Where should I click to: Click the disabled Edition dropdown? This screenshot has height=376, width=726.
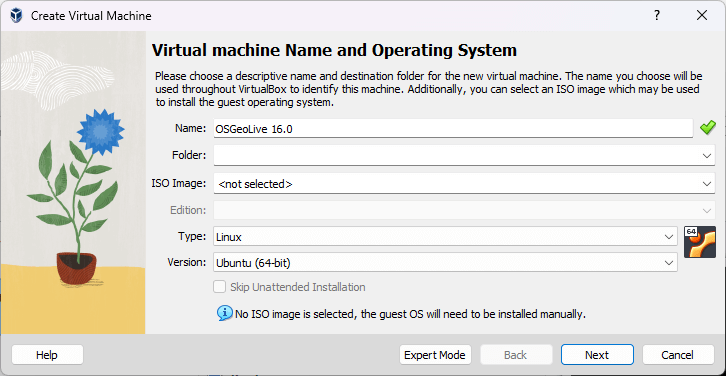pyautogui.click(x=464, y=210)
